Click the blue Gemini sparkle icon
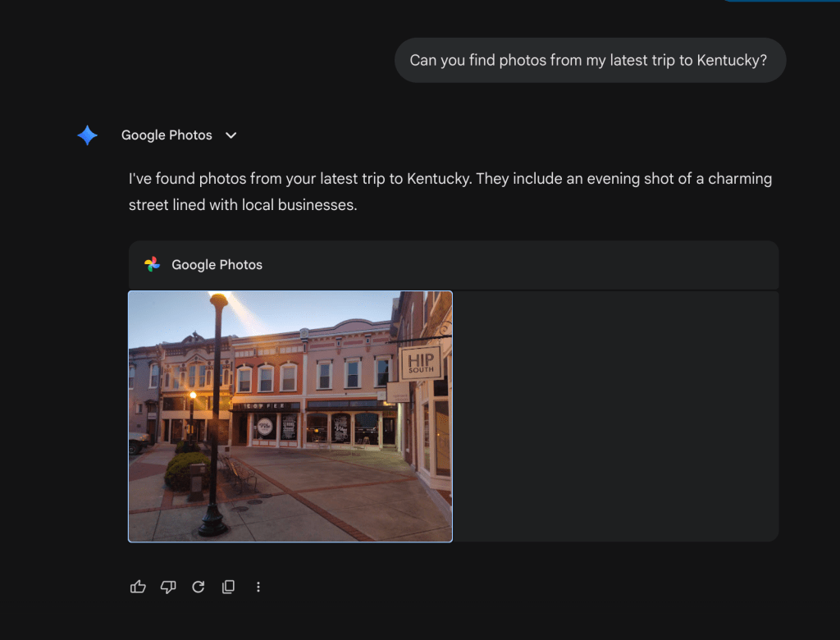 tap(88, 135)
